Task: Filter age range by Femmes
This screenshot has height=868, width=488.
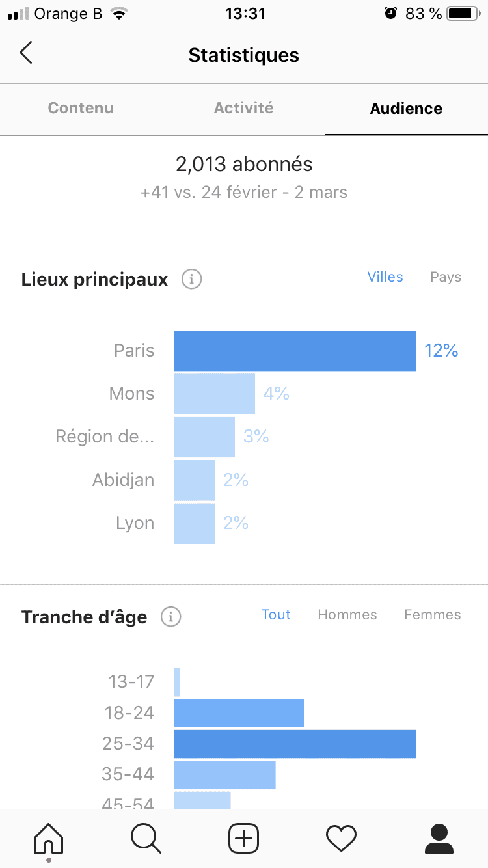Action: tap(433, 615)
